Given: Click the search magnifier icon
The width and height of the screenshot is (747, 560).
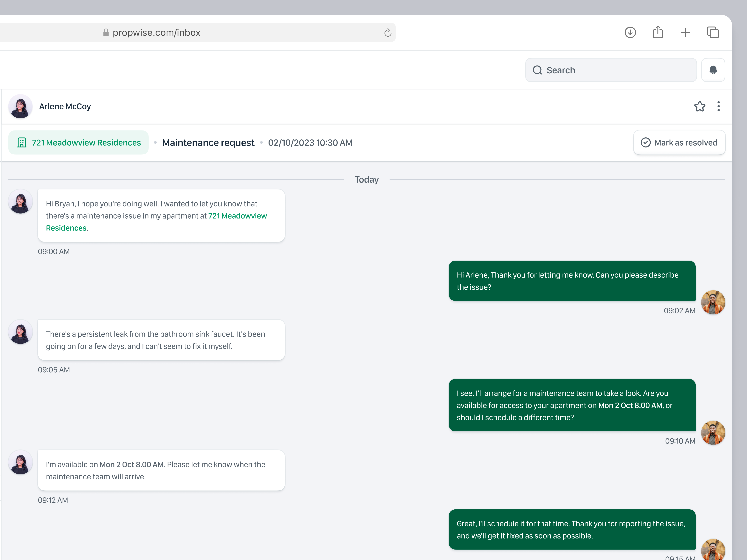Looking at the screenshot, I should point(538,70).
